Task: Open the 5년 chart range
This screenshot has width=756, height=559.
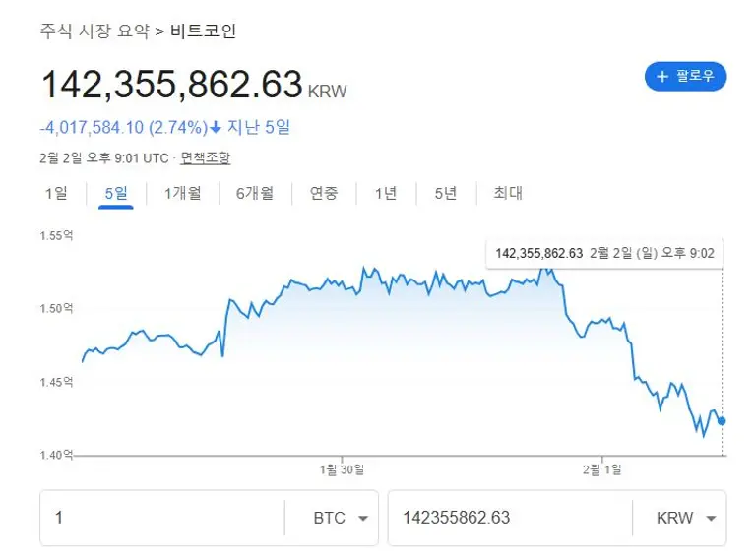Action: point(445,193)
